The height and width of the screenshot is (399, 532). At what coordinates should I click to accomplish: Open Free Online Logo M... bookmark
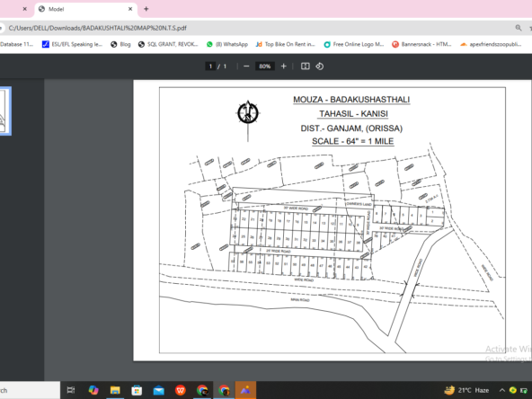click(354, 44)
